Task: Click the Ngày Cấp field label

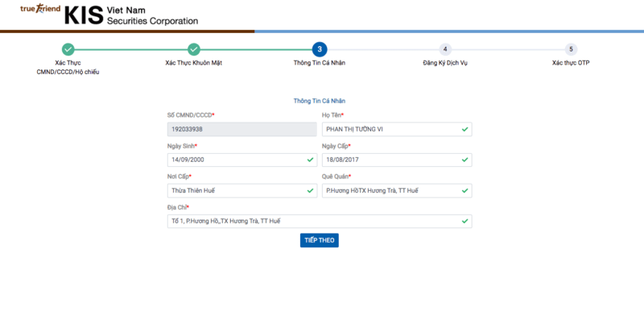Action: [x=336, y=146]
